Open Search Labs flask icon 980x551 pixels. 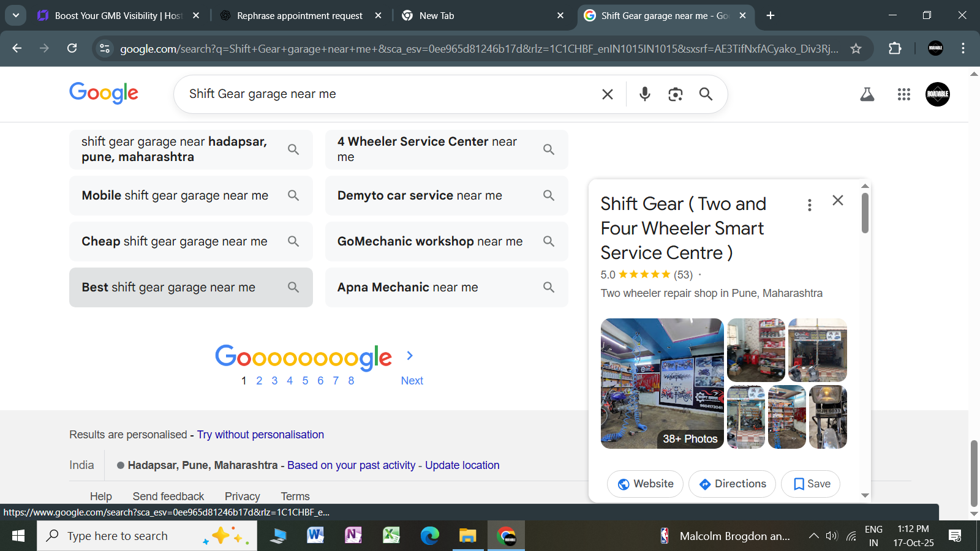867,94
